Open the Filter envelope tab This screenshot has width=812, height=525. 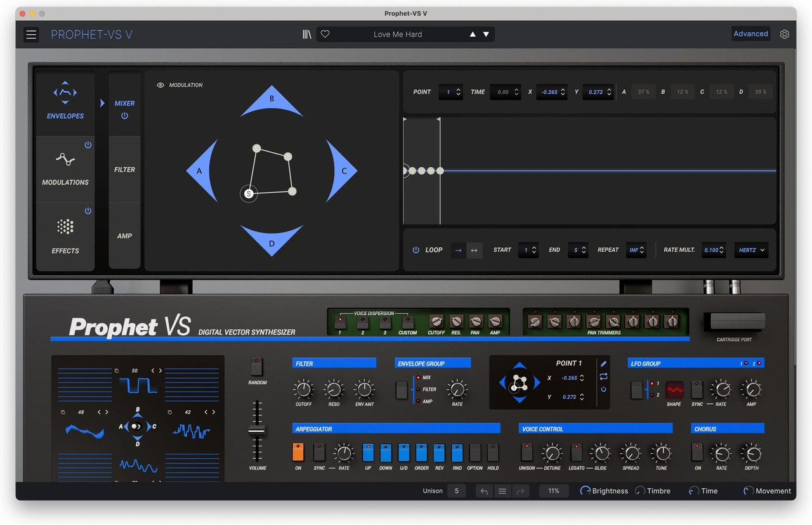click(x=124, y=169)
